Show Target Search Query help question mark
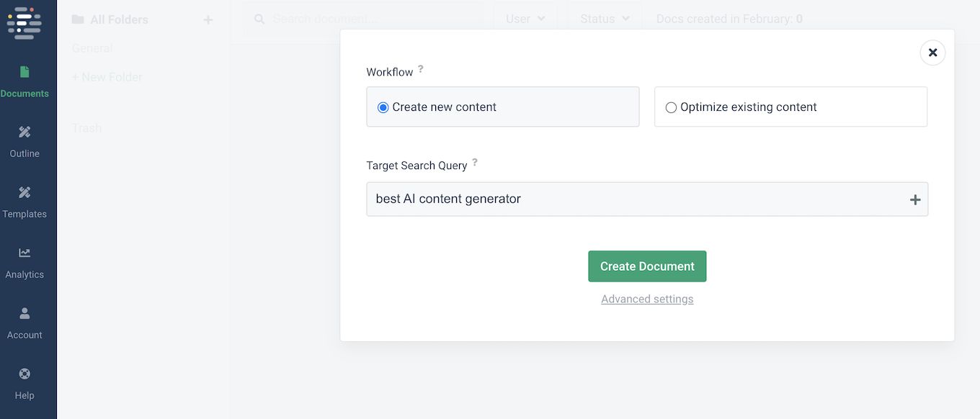This screenshot has height=419, width=980. click(475, 163)
